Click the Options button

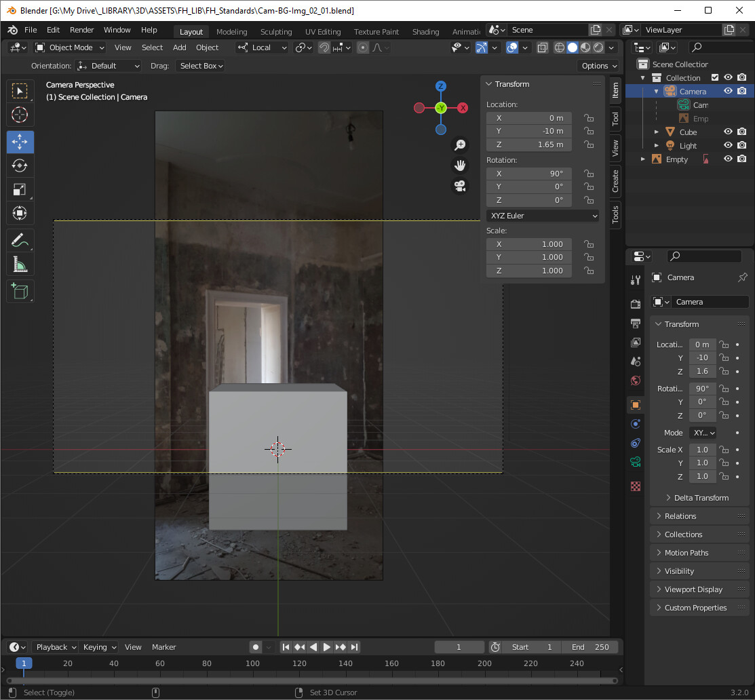pos(599,66)
